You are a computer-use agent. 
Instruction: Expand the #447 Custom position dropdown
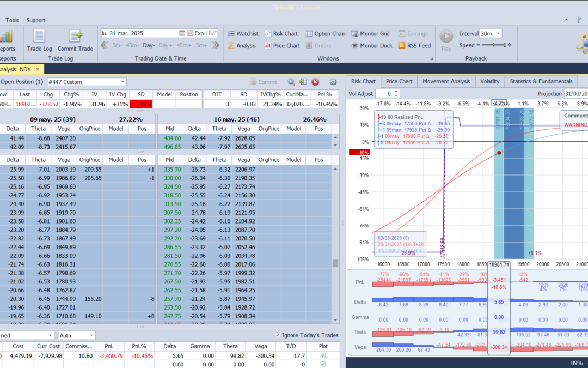(122, 82)
